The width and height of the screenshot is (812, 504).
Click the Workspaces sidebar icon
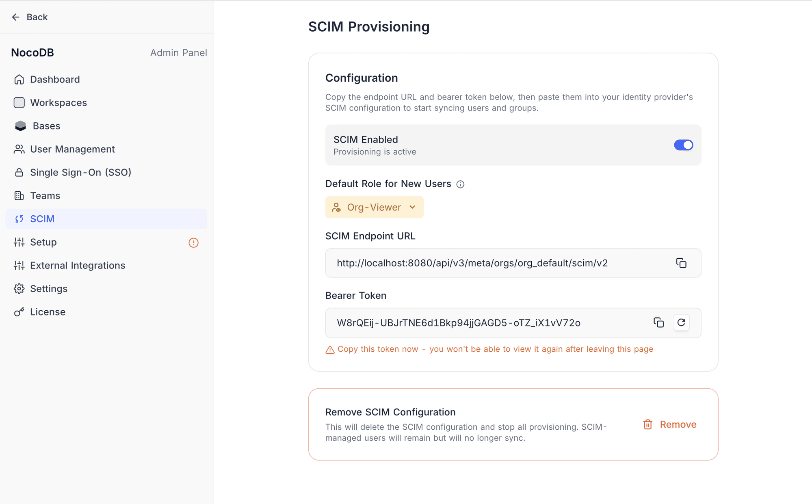[19, 102]
